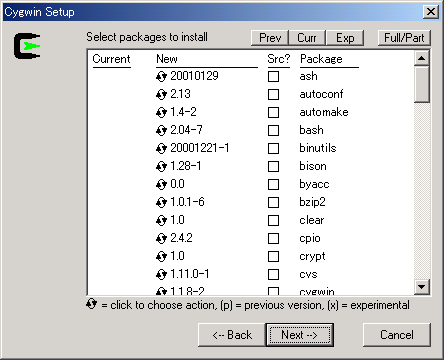The width and height of the screenshot is (444, 360).
Task: Click the action cycle icon for bash 2.04-7
Action: click(x=161, y=130)
